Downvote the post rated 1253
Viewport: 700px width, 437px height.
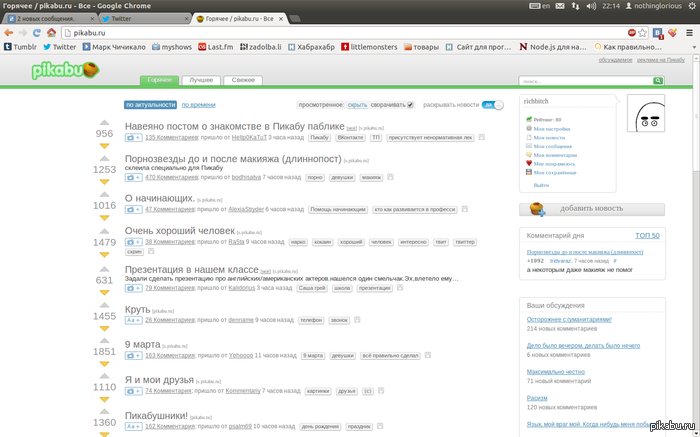[104, 184]
